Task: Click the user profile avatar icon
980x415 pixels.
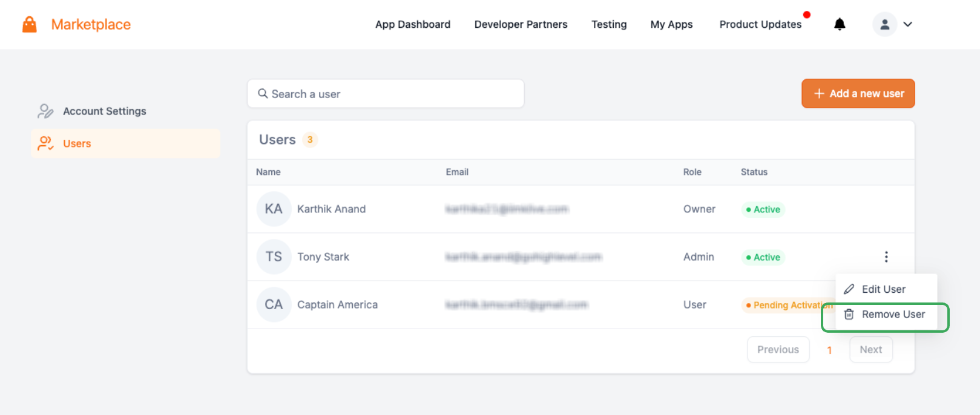Action: point(884,24)
